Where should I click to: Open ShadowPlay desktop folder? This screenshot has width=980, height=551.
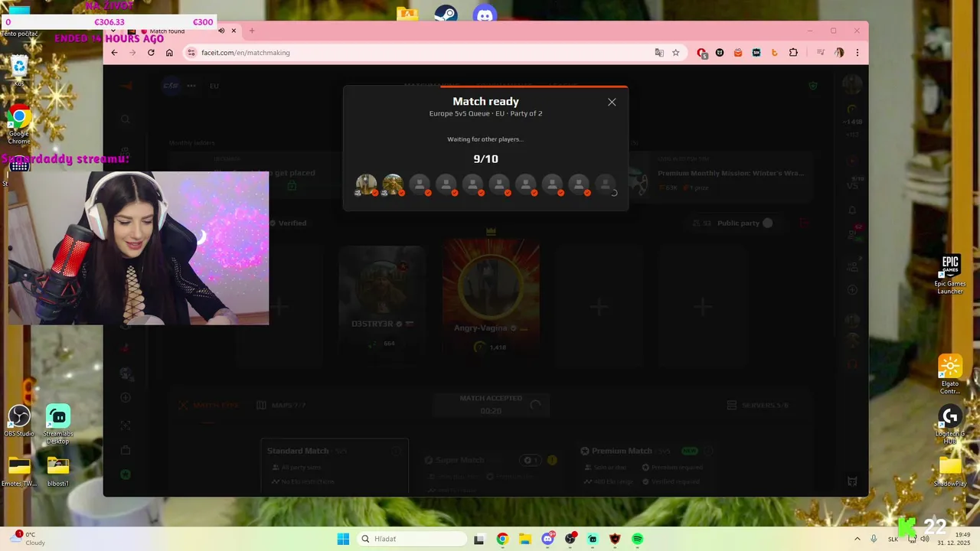[x=950, y=471]
